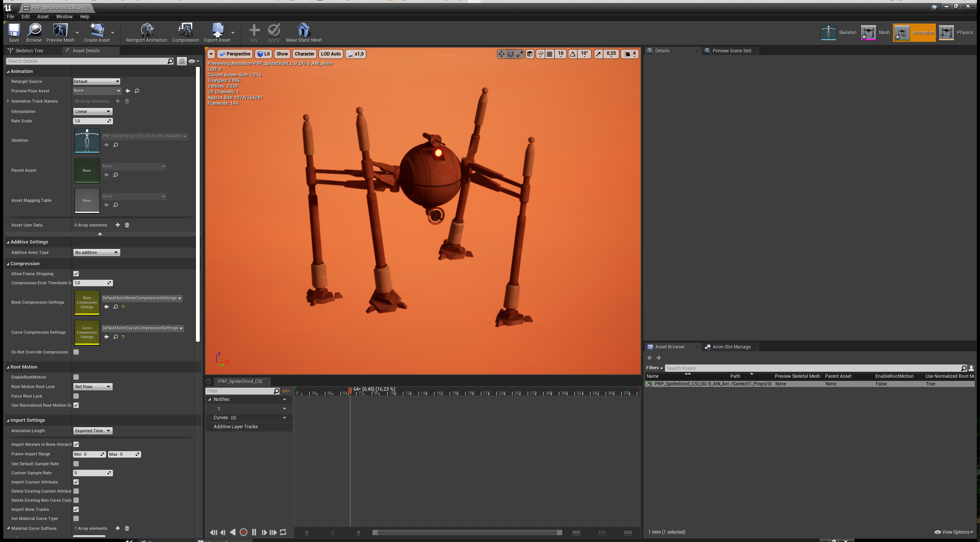Browse to asset in Content Browser
The image size is (980, 542).
(34, 32)
